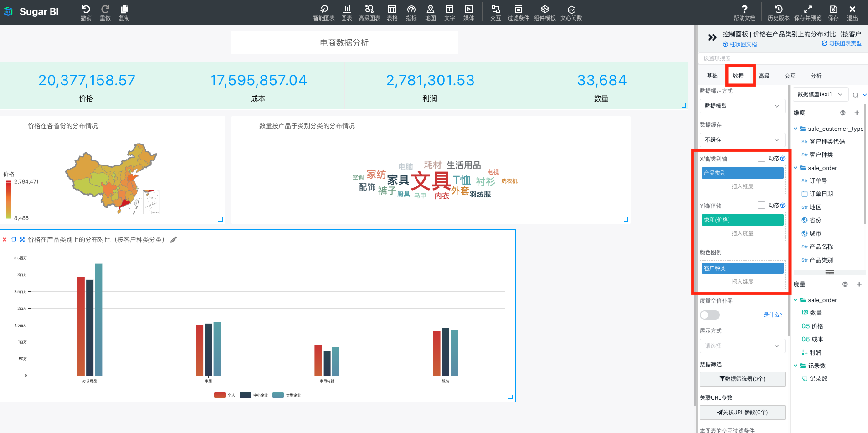Open the 关联URL参数(0个) button
This screenshot has width=868, height=433.
[x=743, y=412]
